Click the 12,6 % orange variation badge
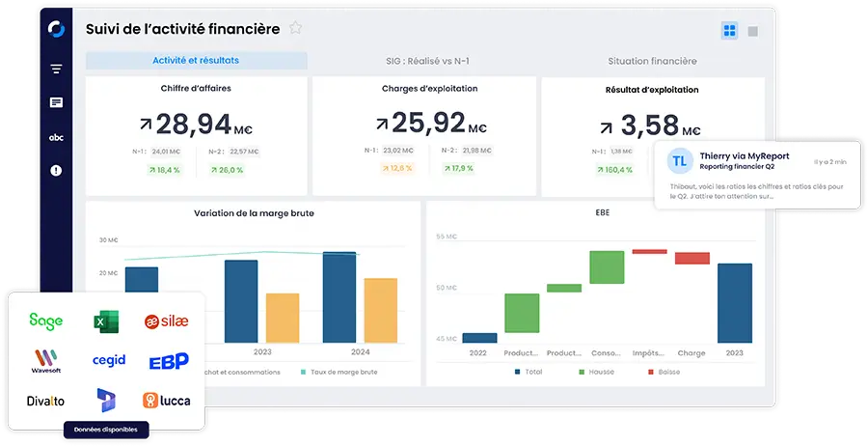The image size is (868, 446). point(397,168)
